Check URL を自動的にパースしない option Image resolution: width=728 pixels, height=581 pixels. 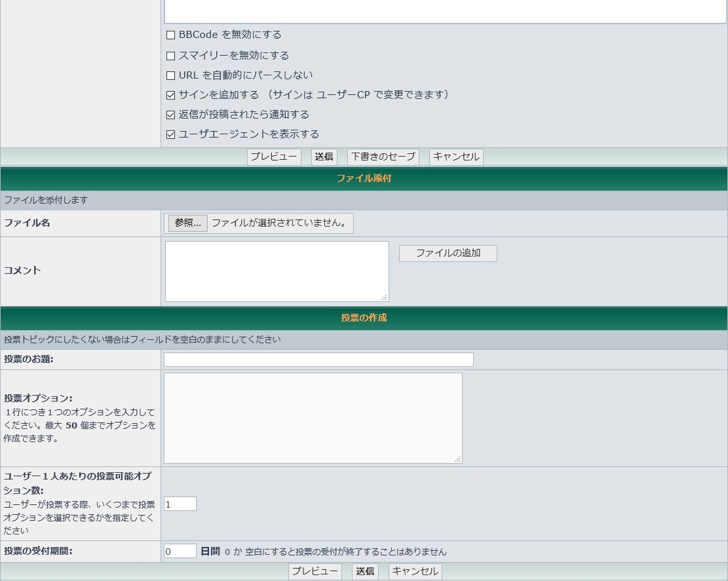[x=171, y=76]
